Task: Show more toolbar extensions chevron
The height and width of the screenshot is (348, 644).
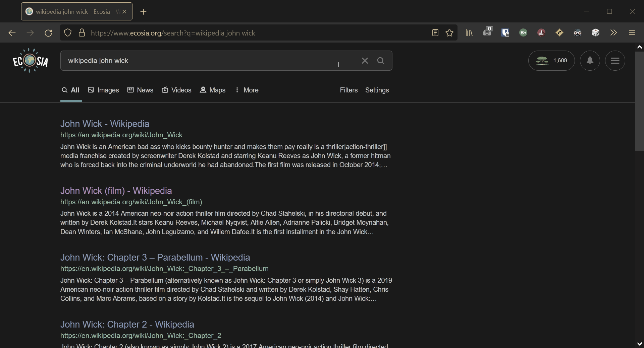Action: point(613,33)
